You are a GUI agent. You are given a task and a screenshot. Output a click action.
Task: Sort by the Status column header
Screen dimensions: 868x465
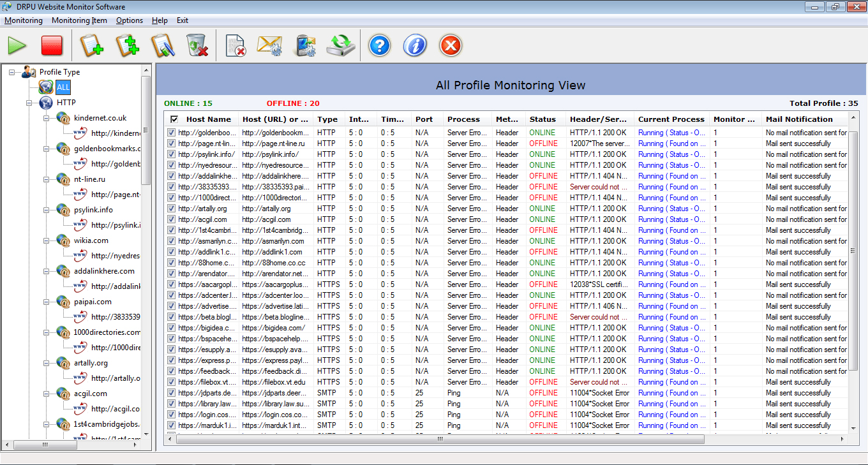pyautogui.click(x=542, y=119)
